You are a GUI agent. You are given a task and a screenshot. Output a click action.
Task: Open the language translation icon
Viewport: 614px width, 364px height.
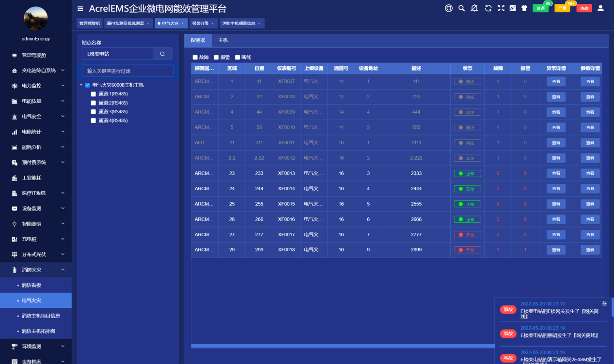point(513,8)
